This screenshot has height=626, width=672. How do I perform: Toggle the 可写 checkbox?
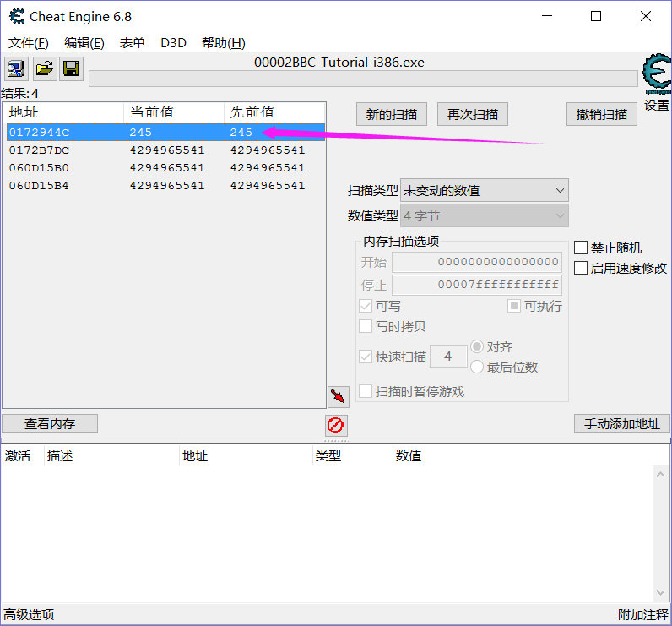(x=366, y=306)
